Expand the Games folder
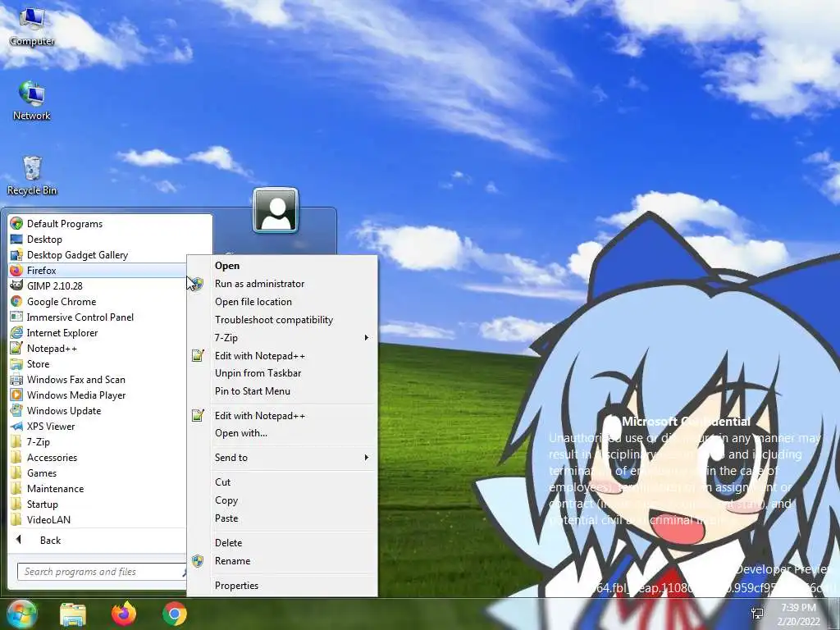Image resolution: width=840 pixels, height=630 pixels. point(42,473)
